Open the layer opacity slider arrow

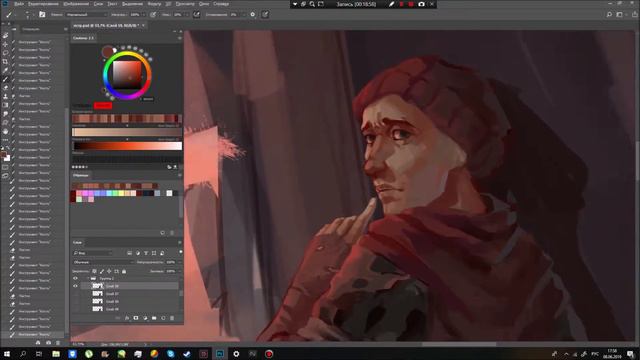click(x=179, y=262)
